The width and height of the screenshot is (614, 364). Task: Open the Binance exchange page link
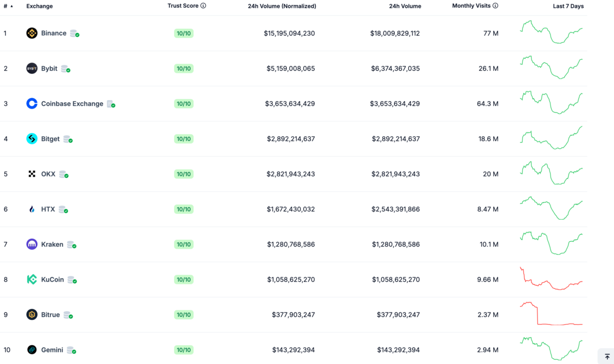coord(54,33)
